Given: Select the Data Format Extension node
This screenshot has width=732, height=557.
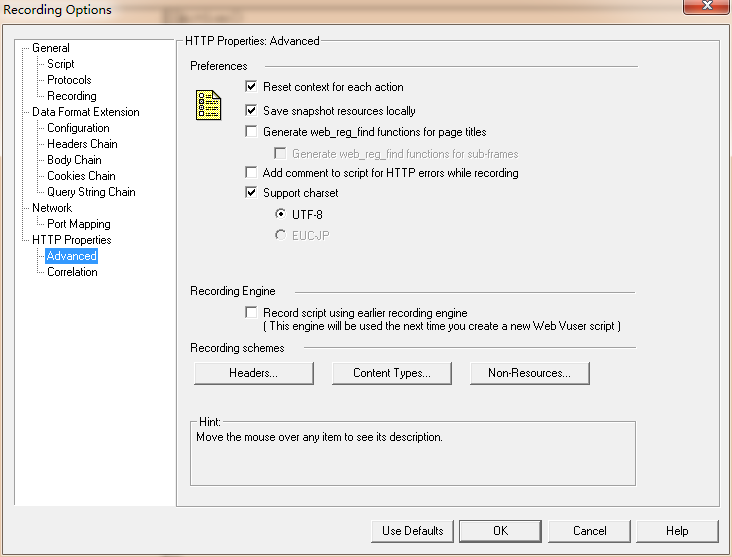Looking at the screenshot, I should (x=86, y=112).
